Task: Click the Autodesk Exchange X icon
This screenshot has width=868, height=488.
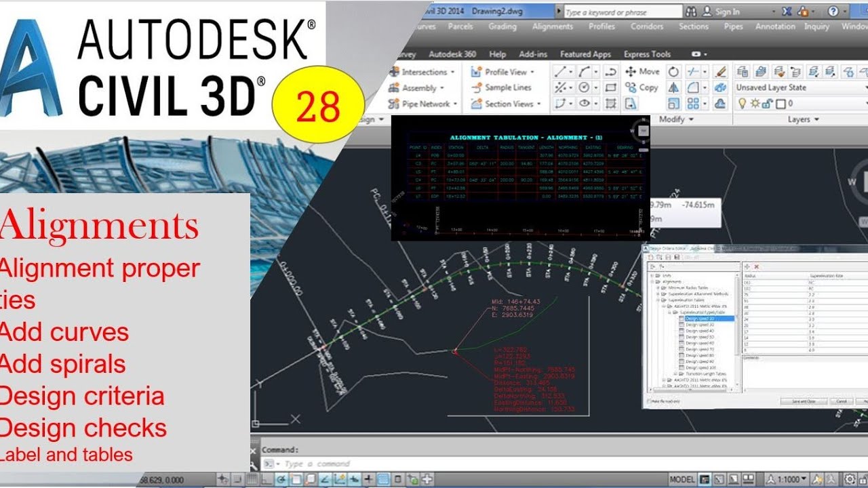Action: pos(787,11)
